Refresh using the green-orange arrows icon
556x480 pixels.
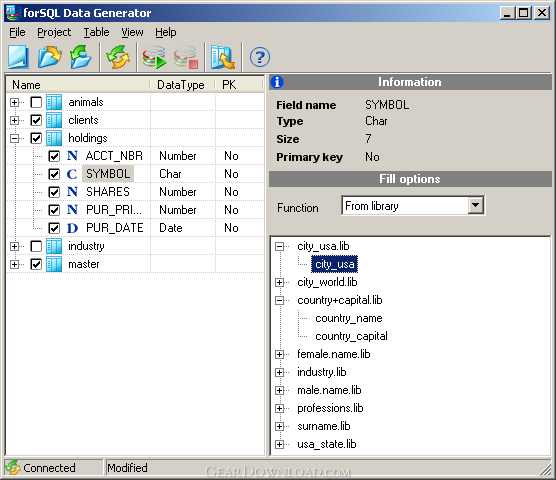tap(118, 57)
